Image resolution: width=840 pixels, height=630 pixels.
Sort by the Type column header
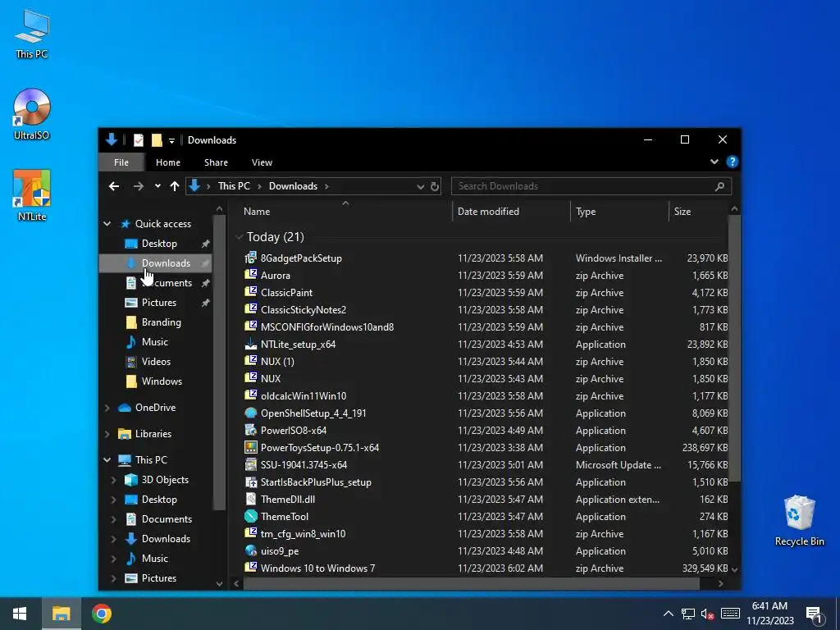click(620, 212)
